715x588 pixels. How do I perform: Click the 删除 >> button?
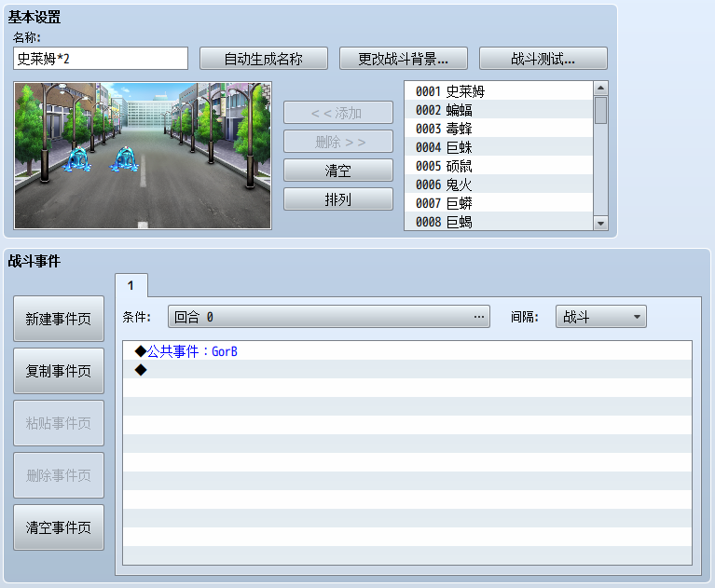pos(337,142)
